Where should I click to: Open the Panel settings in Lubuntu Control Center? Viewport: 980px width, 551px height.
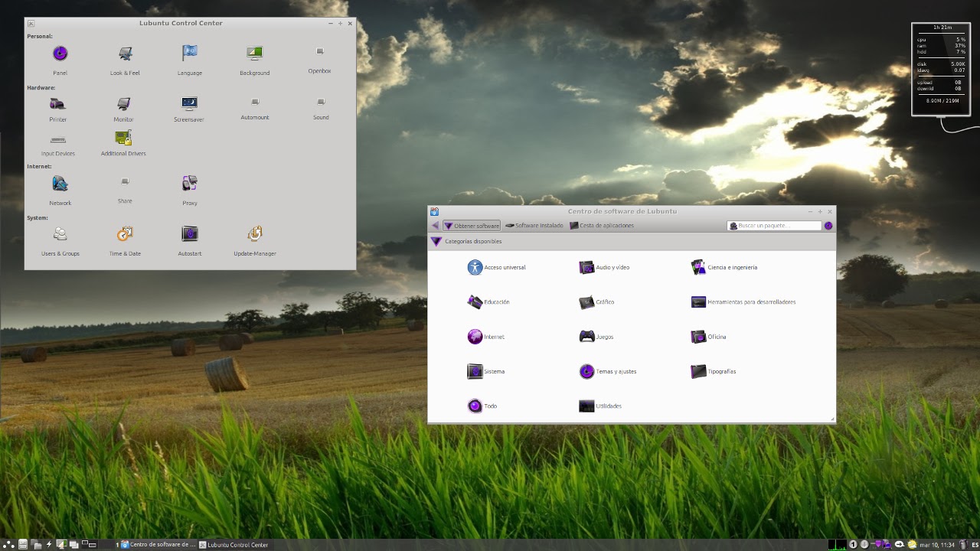pyautogui.click(x=59, y=54)
